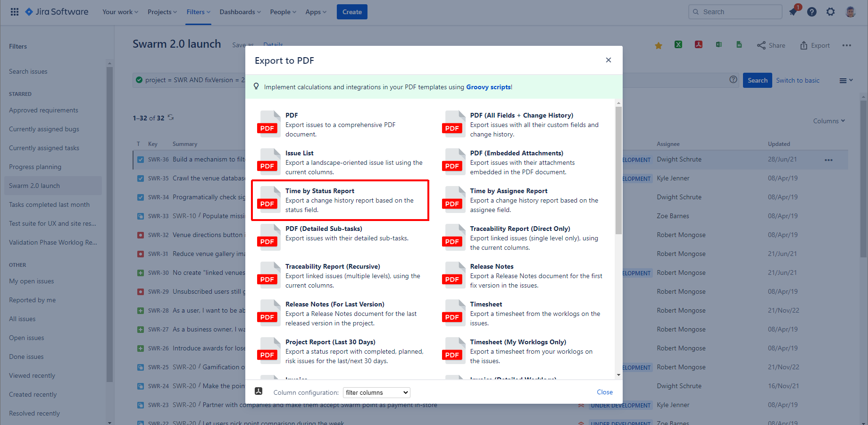Select the Timesheet template icon
The image size is (868, 425).
454,313
